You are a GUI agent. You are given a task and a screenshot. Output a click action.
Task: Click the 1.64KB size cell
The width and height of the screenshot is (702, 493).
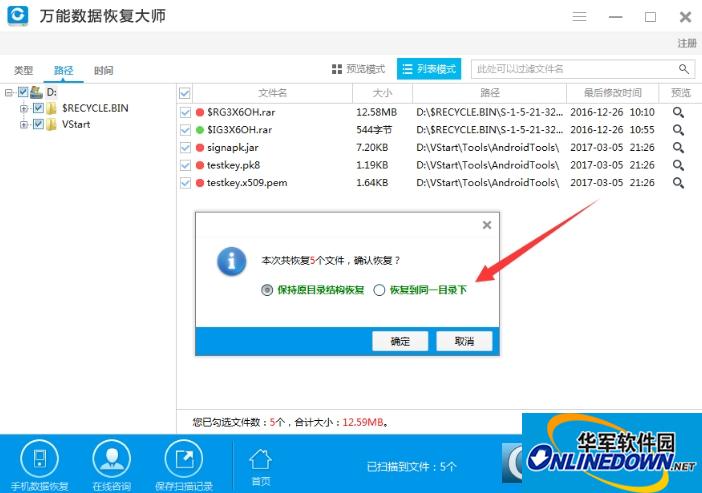[x=372, y=183]
